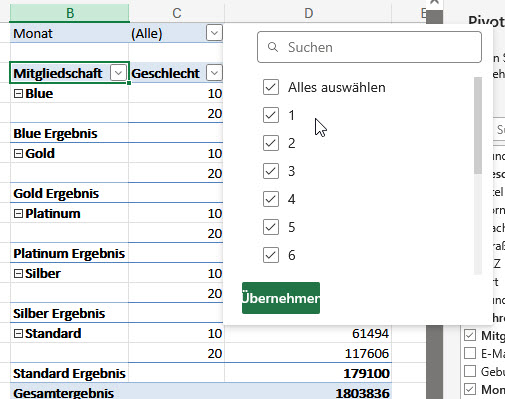This screenshot has height=399, width=505.
Task: Open the Mitgliedschaft filter dropdown arrow
Action: click(118, 73)
